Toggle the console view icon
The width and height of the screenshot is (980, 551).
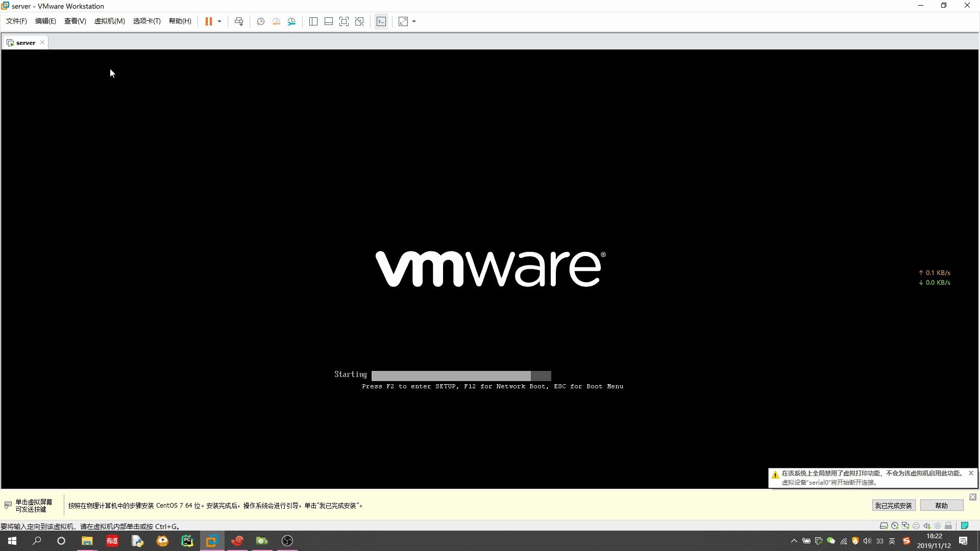(381, 21)
